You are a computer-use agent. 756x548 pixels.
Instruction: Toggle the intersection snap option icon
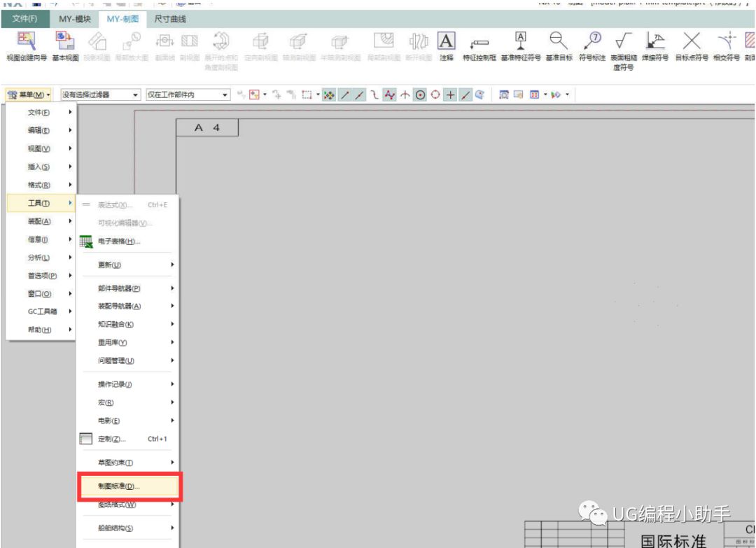pyautogui.click(x=405, y=95)
